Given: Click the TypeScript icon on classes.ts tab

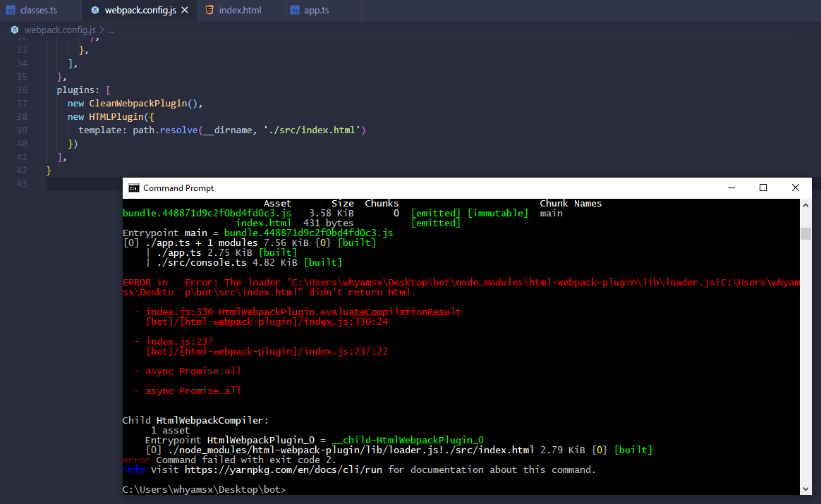Looking at the screenshot, I should coord(11,11).
